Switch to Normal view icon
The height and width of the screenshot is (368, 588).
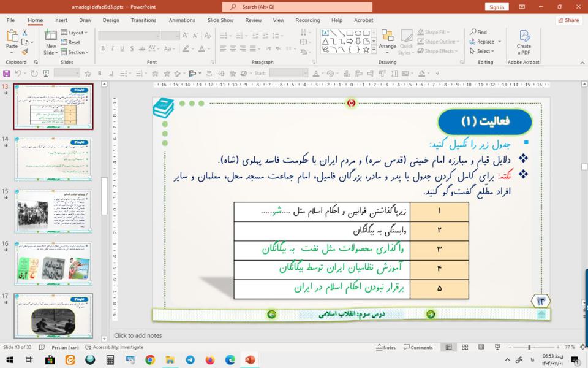pyautogui.click(x=448, y=347)
